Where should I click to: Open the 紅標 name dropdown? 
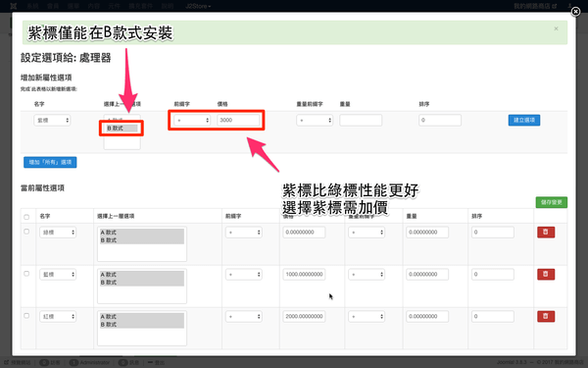tap(58, 316)
